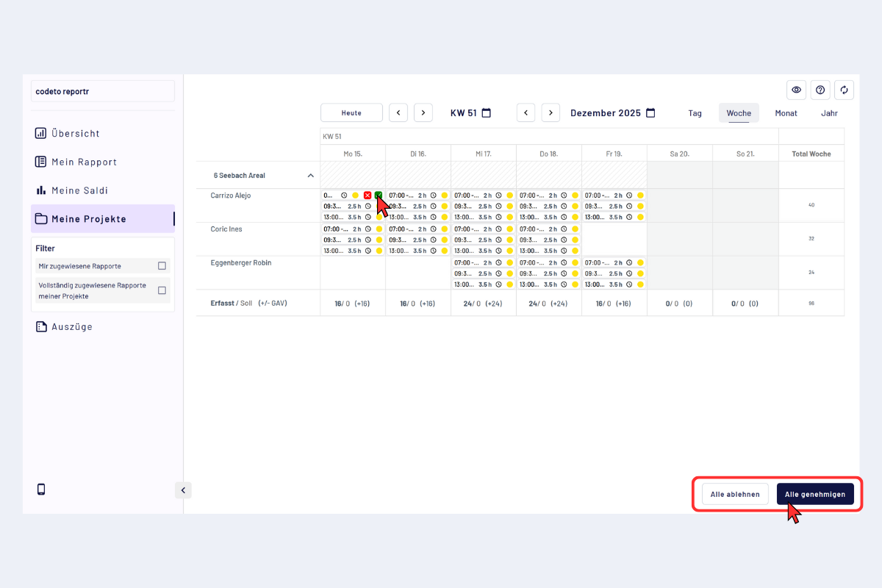This screenshot has width=882, height=588.
Task: Go to next month using right arrow
Action: tap(551, 113)
